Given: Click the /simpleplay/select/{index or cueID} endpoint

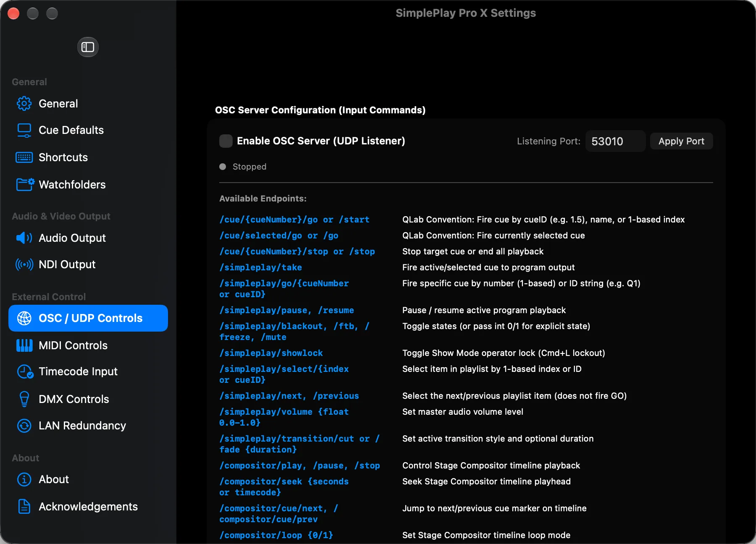Looking at the screenshot, I should 284,374.
